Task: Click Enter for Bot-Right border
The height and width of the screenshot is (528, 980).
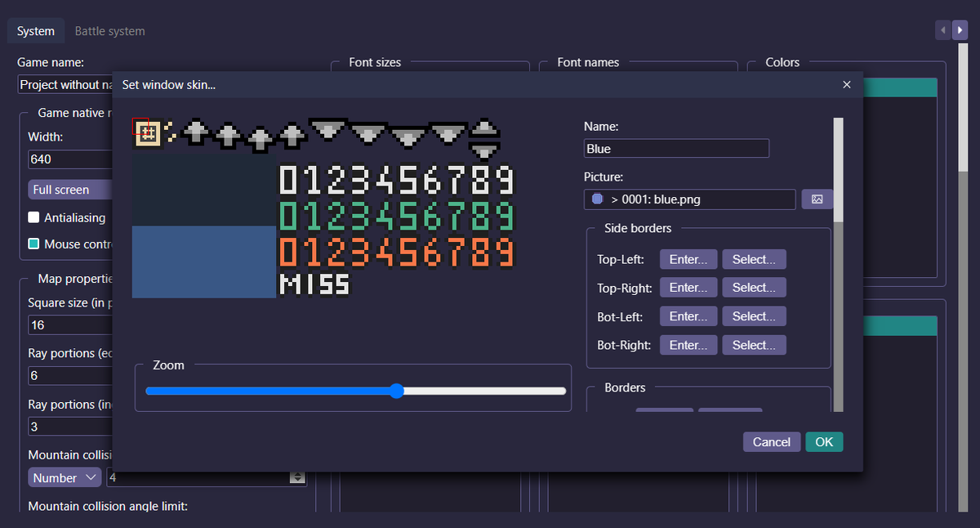Action: pos(688,345)
